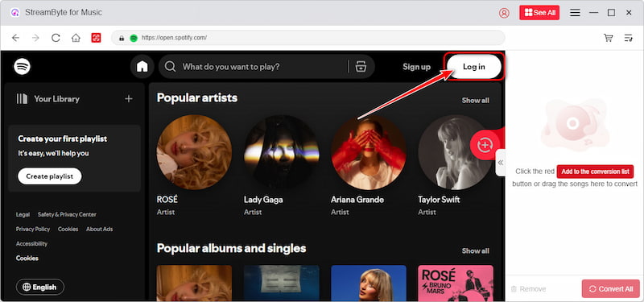Click the Lady Gaga artist name
Screen dimensions: 644x302
[263, 200]
